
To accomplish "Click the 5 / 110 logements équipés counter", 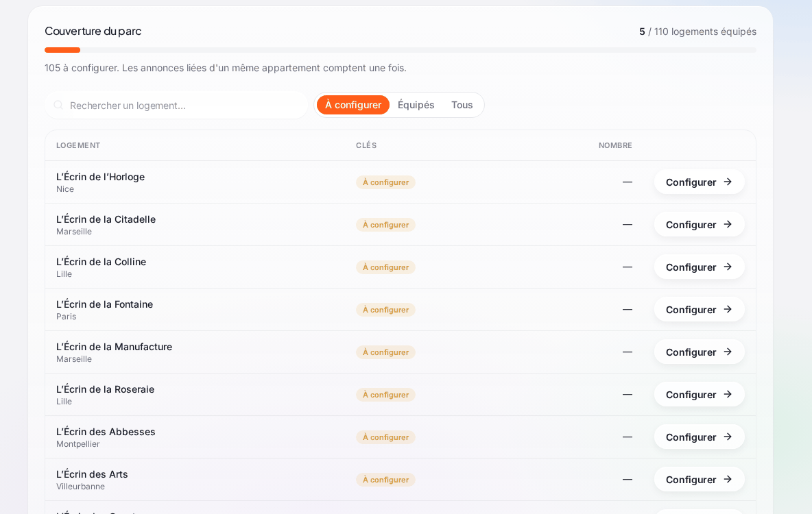I will pyautogui.click(x=697, y=32).
